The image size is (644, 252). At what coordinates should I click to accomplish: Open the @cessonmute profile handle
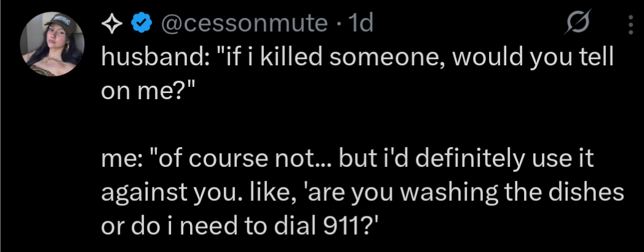[x=244, y=24]
